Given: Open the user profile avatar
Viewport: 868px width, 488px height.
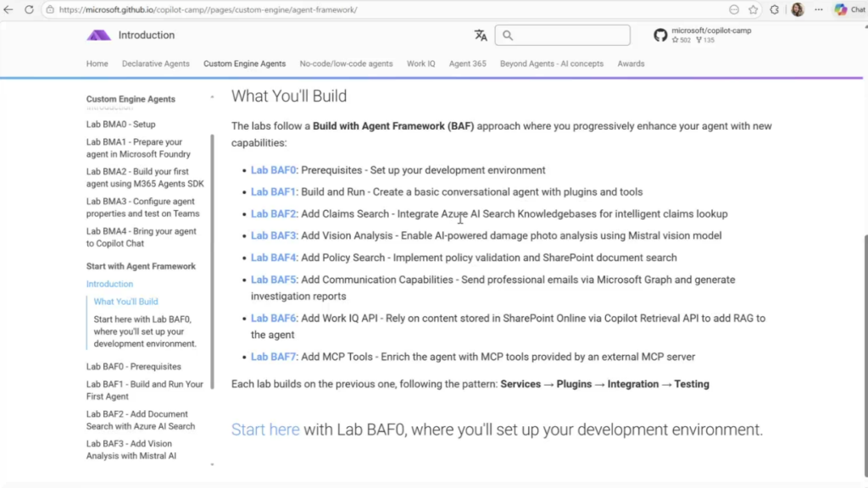Looking at the screenshot, I should (x=798, y=9).
